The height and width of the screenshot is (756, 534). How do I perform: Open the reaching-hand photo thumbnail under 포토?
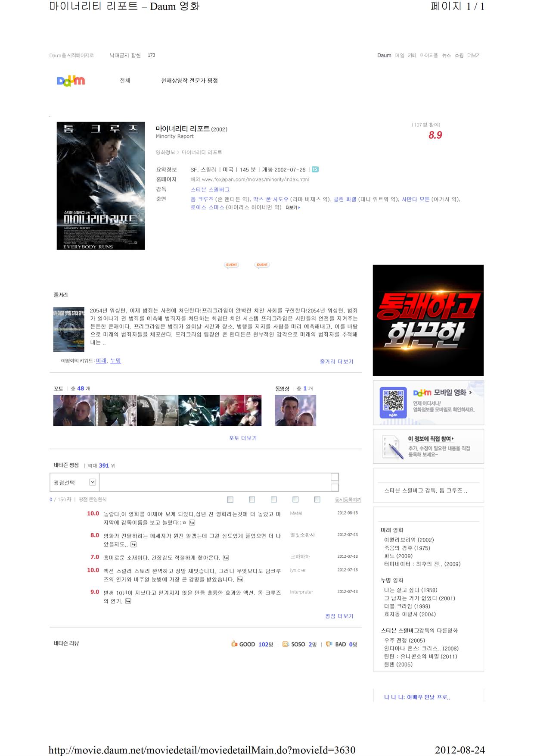tap(199, 410)
